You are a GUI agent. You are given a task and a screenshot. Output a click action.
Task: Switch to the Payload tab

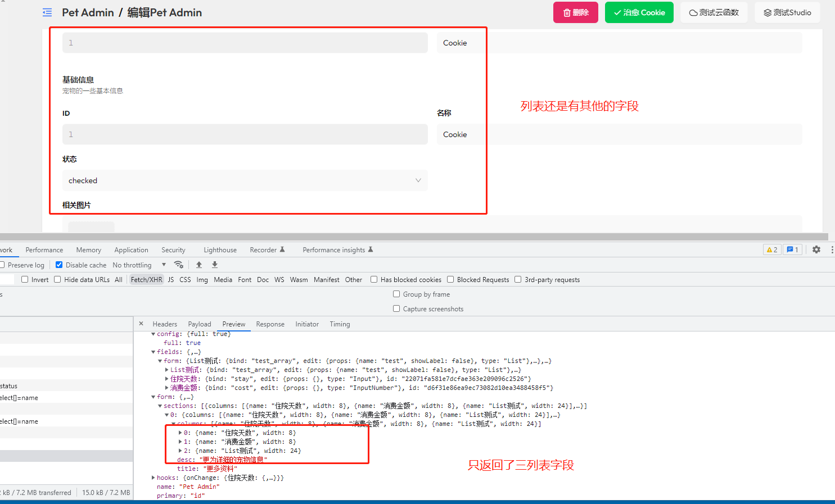[x=200, y=324]
